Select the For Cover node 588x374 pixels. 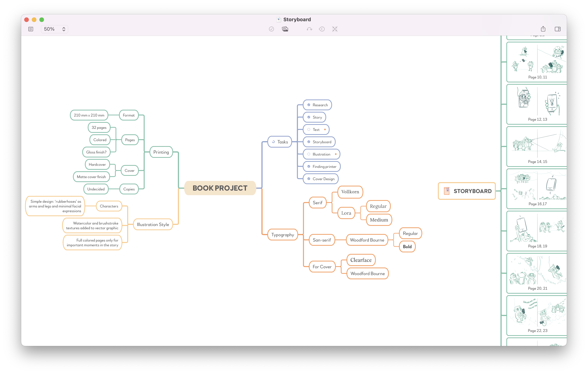tap(322, 267)
